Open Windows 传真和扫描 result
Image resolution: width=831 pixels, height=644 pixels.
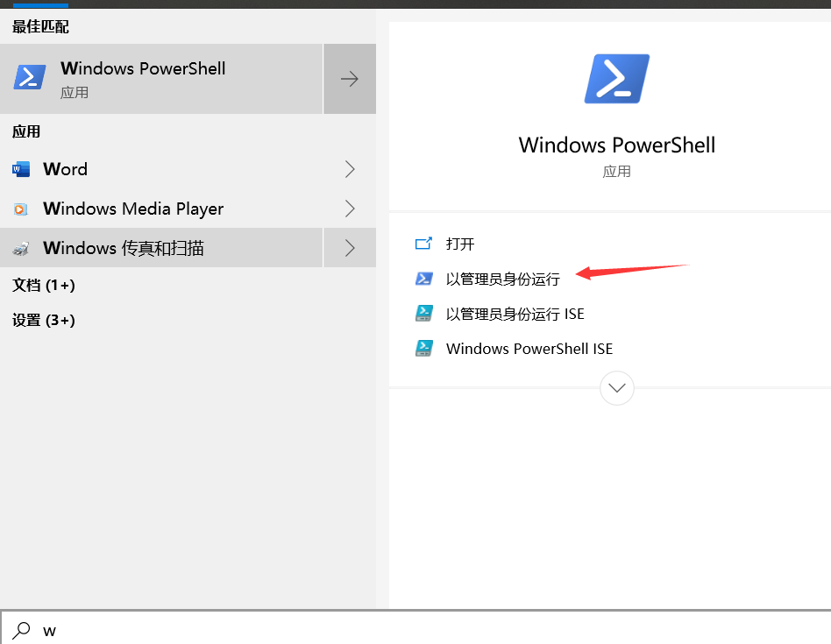coord(161,248)
